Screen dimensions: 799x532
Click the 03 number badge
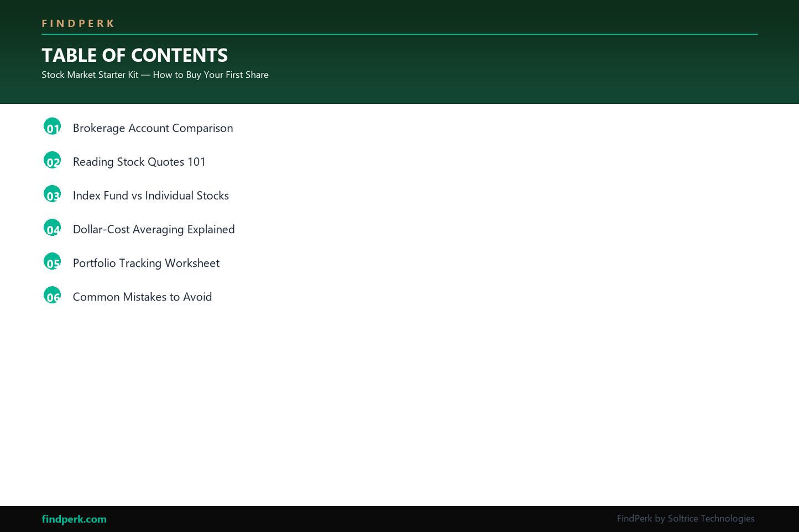pyautogui.click(x=52, y=194)
